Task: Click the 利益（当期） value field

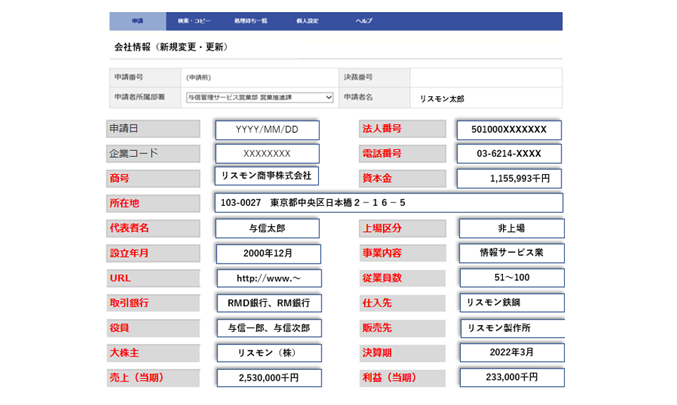Action: coord(508,378)
